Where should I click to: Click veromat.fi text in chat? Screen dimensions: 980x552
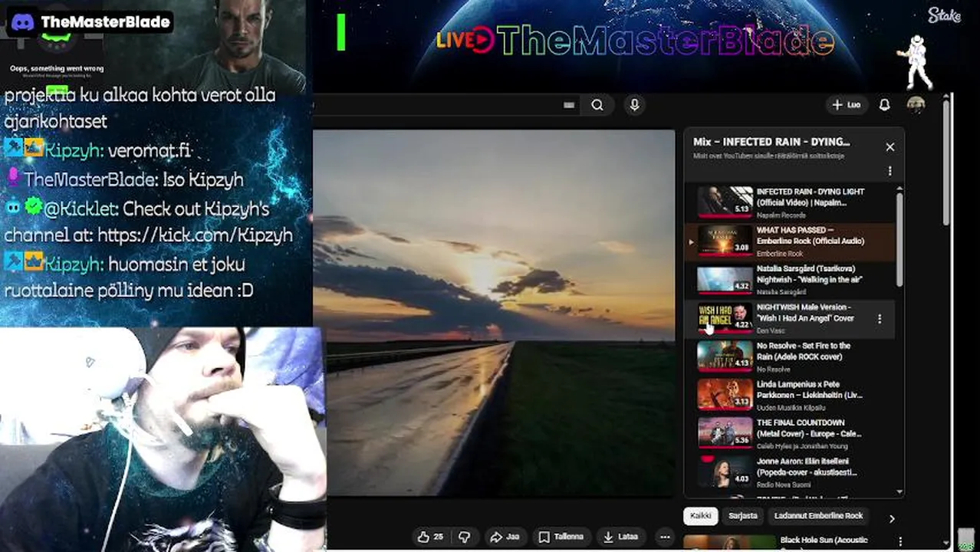point(150,151)
